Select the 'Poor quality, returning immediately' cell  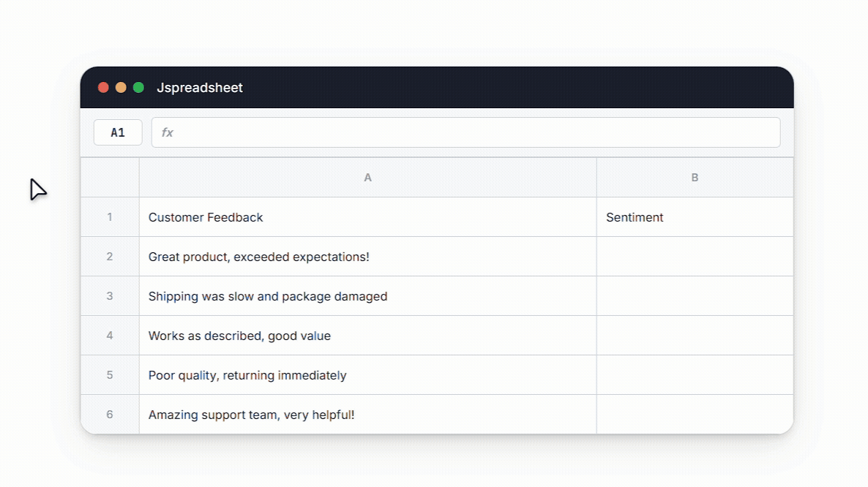point(367,375)
